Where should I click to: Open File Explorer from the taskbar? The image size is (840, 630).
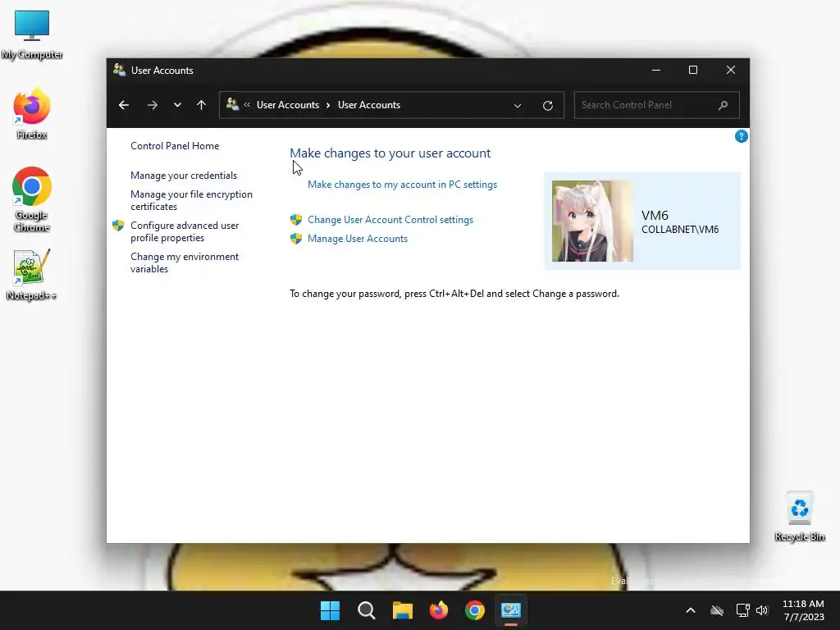[402, 610]
